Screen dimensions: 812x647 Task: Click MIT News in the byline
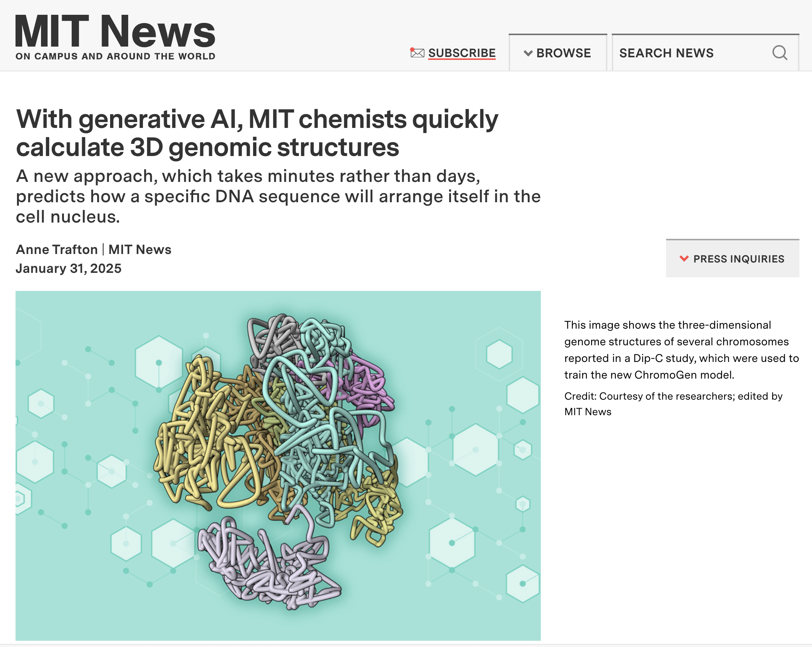point(140,250)
